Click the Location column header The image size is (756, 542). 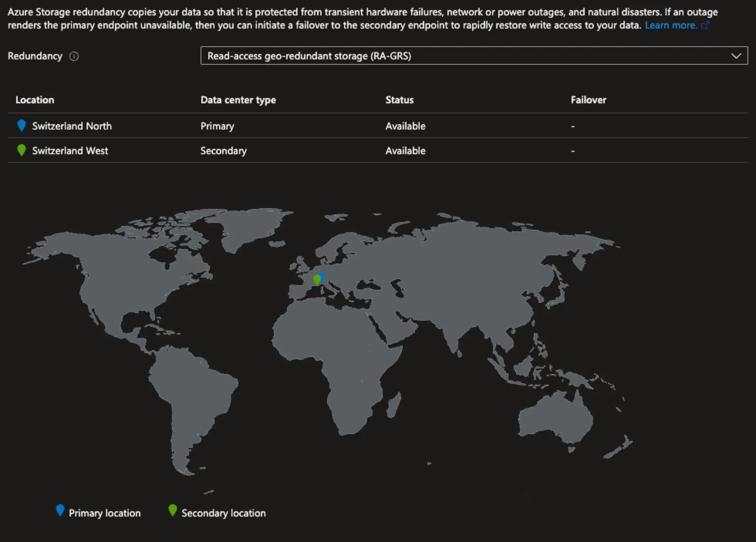coord(35,99)
